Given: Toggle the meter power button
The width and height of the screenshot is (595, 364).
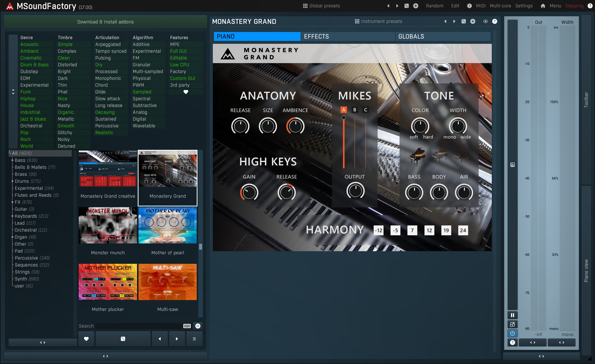Looking at the screenshot, I should coord(512,333).
